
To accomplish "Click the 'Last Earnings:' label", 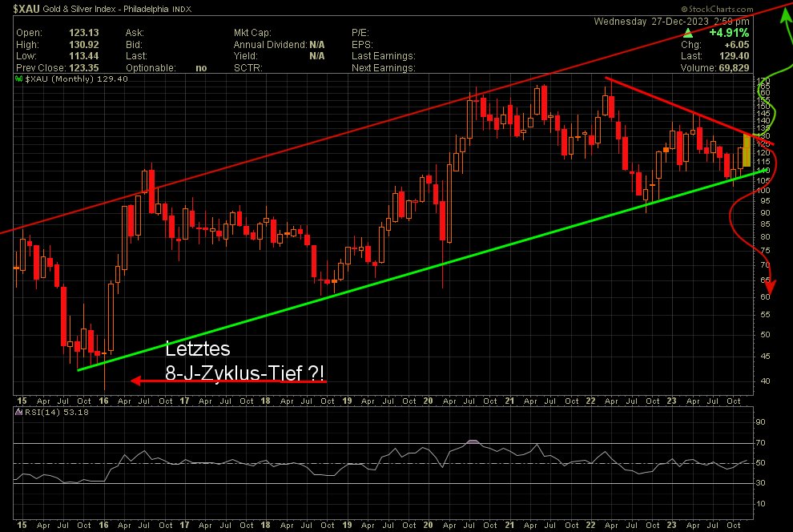I will (384, 56).
